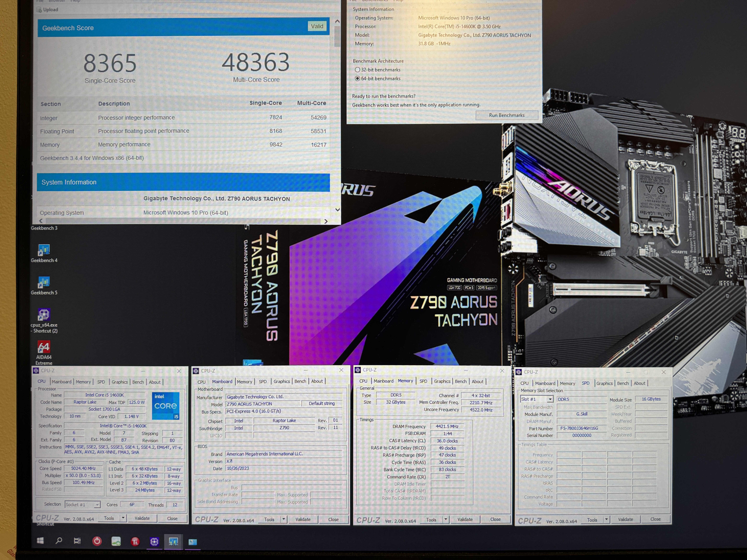Click the Core Speed 5024.40 MHz field

(x=83, y=468)
